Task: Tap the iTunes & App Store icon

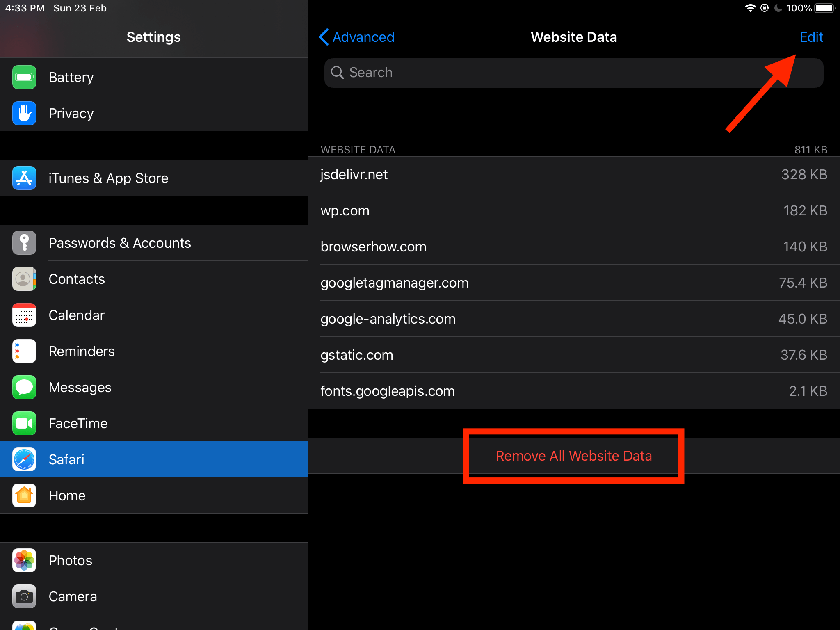Action: click(25, 178)
